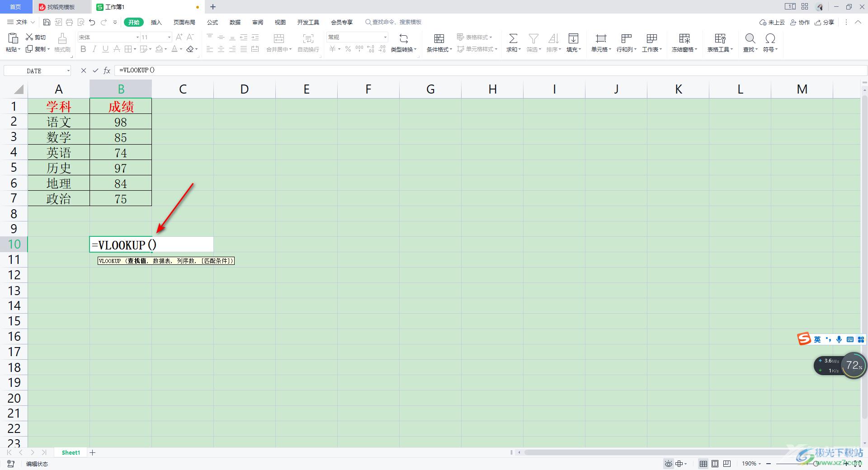This screenshot has width=868, height=470.
Task: Click the 协作 (Collaborate) button
Action: [x=800, y=22]
